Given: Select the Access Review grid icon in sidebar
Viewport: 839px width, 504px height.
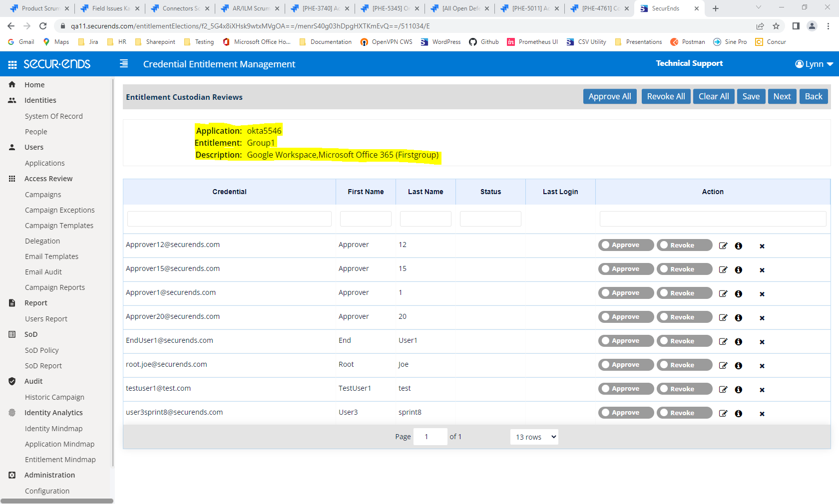Looking at the screenshot, I should click(x=11, y=178).
